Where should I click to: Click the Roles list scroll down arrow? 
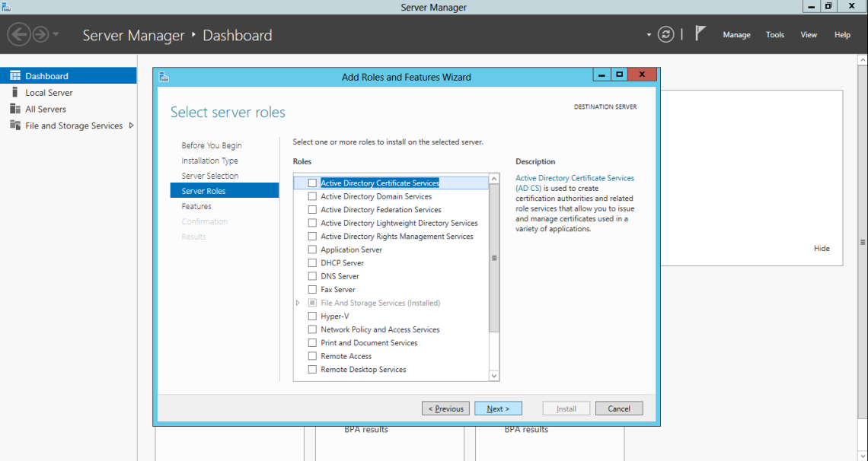point(494,376)
